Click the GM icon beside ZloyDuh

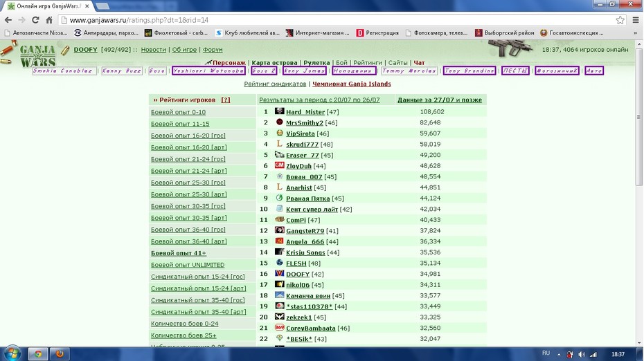coord(279,165)
